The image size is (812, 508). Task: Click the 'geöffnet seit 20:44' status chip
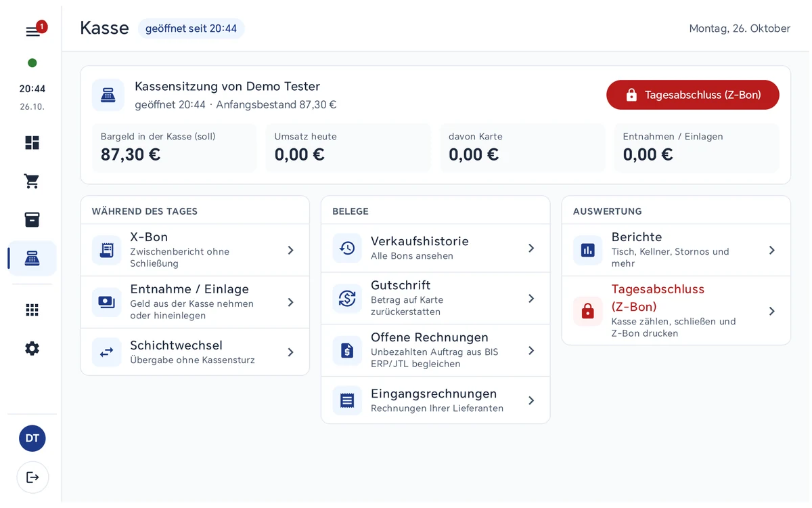[191, 28]
